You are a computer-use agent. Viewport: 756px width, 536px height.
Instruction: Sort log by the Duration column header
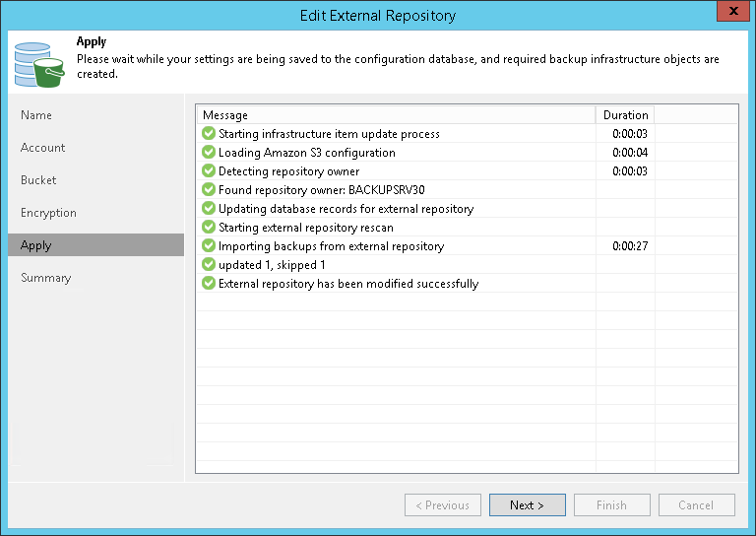point(625,115)
